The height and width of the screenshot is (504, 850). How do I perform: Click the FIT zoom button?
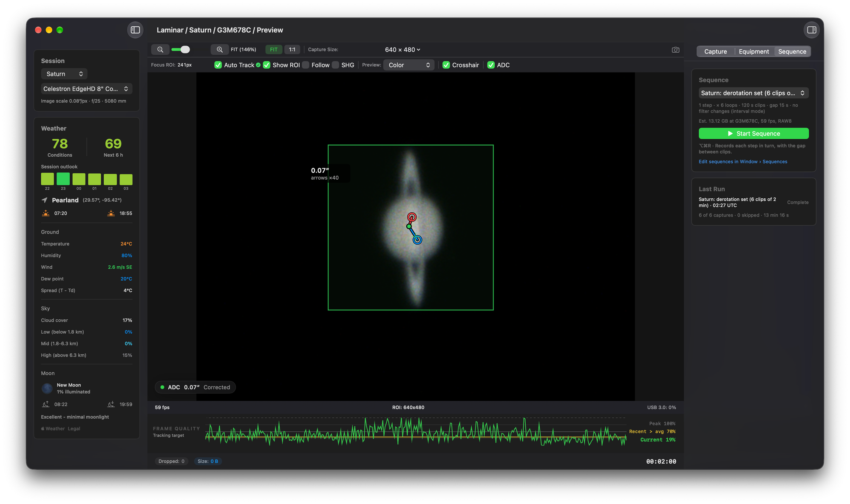tap(274, 50)
